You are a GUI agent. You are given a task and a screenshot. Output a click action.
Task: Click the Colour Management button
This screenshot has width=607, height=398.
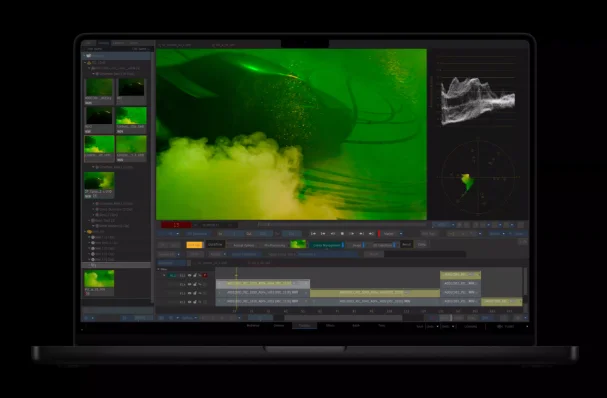(326, 245)
